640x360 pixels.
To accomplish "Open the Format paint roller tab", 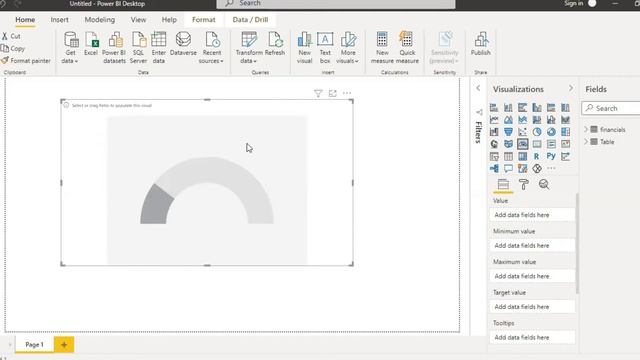I will tap(523, 184).
